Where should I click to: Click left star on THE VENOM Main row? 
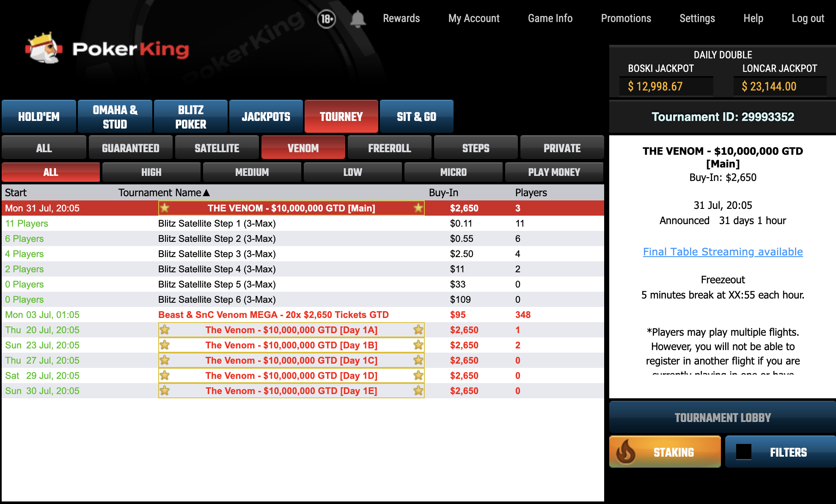(165, 208)
